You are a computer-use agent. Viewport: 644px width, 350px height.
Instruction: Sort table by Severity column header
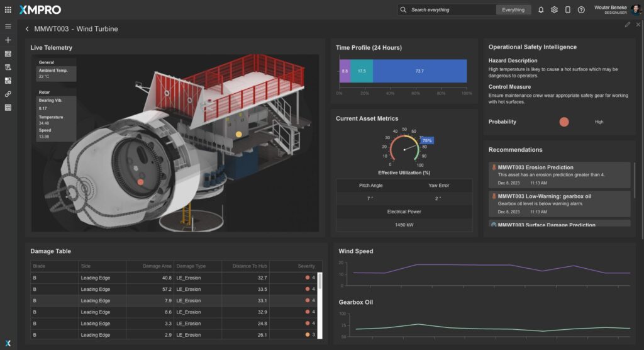point(306,266)
